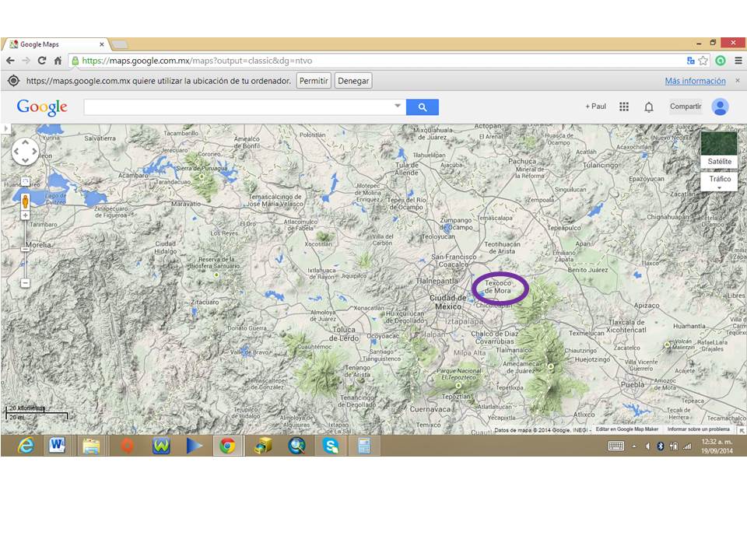Click the Denegar button
747x560 pixels.
tap(353, 81)
